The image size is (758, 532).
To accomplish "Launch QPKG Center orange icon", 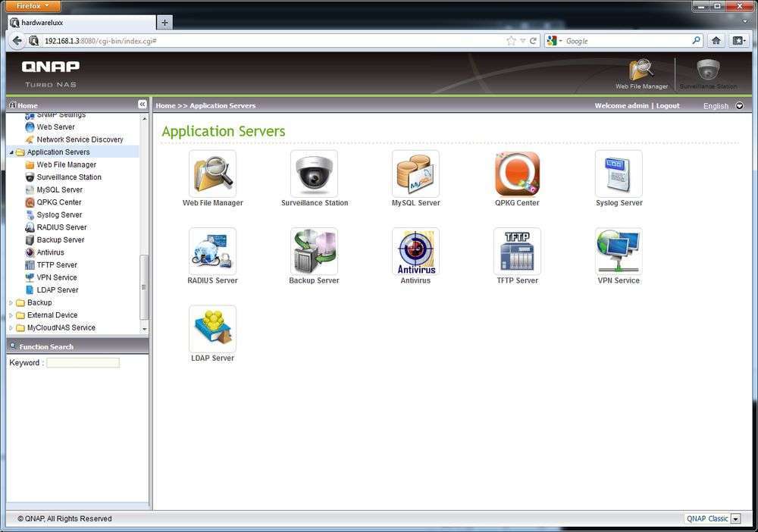I will pos(517,173).
